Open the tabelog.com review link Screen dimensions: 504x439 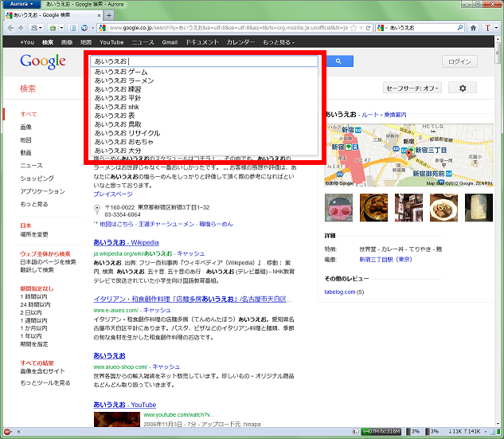tap(340, 292)
